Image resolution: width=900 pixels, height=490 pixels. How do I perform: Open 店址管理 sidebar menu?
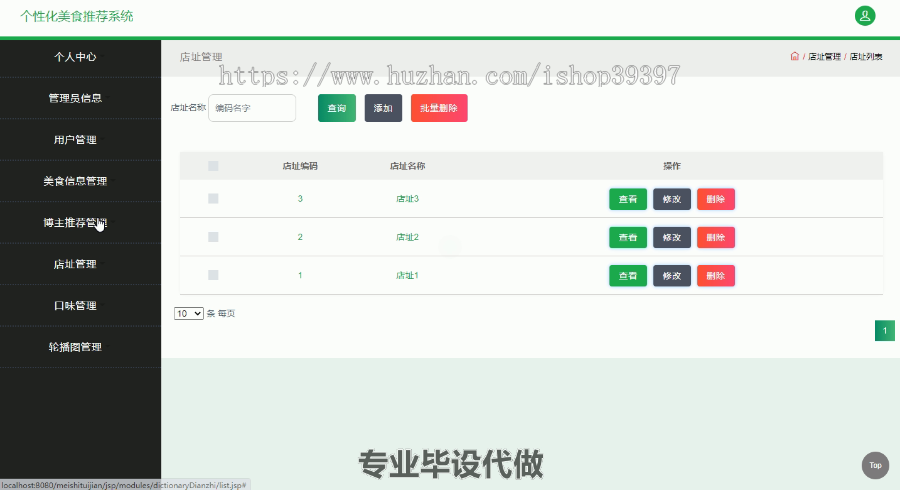[x=75, y=264]
